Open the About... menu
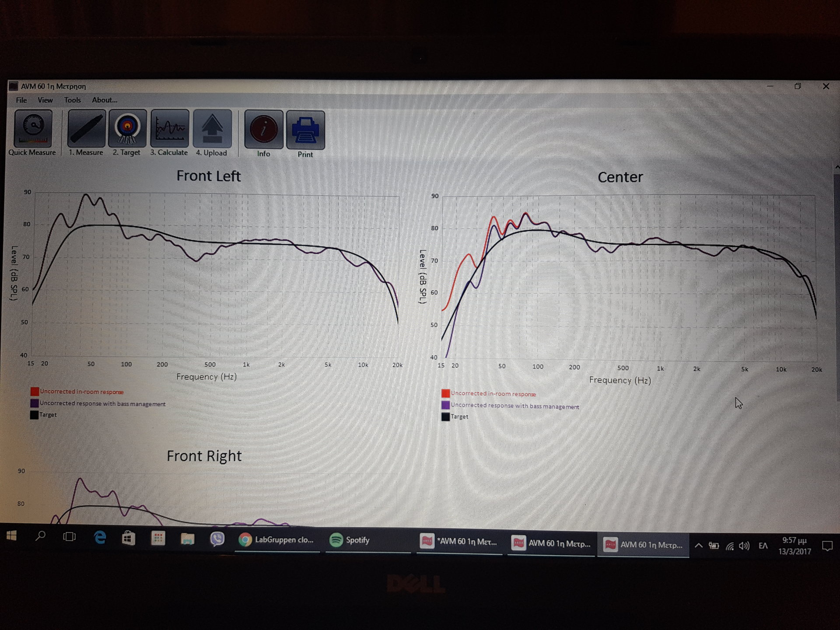 (105, 100)
